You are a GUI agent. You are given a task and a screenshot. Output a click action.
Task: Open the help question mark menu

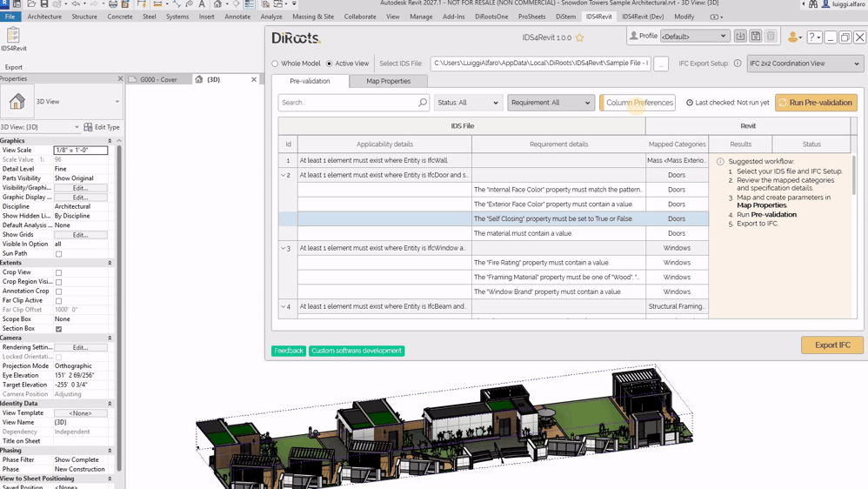(814, 37)
